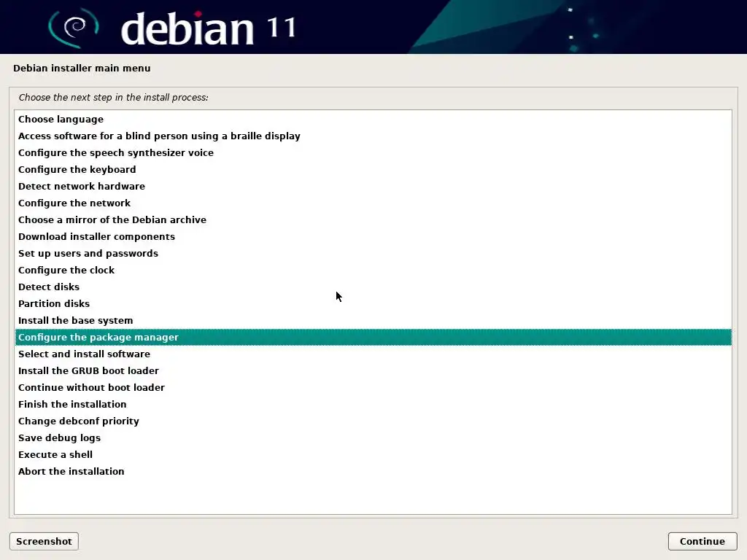Pick Detect network hardware step
Image resolution: width=747 pixels, height=560 pixels.
[373, 186]
